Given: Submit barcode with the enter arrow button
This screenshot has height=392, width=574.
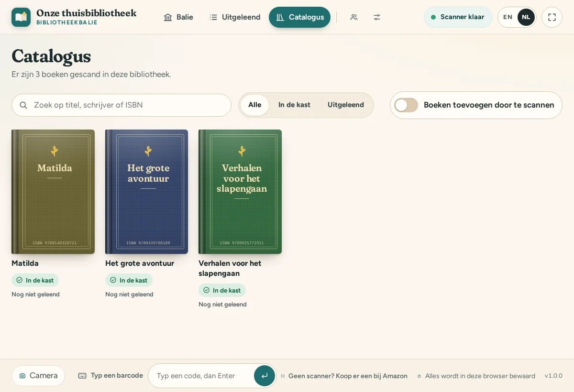Looking at the screenshot, I should tap(265, 376).
